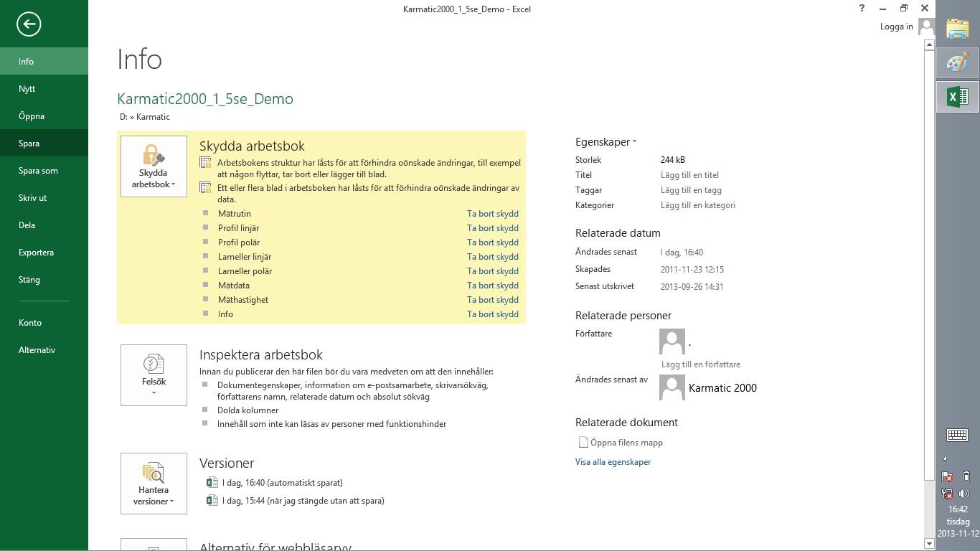
Task: Expand the Egenskaper properties dropdown
Action: click(x=606, y=142)
